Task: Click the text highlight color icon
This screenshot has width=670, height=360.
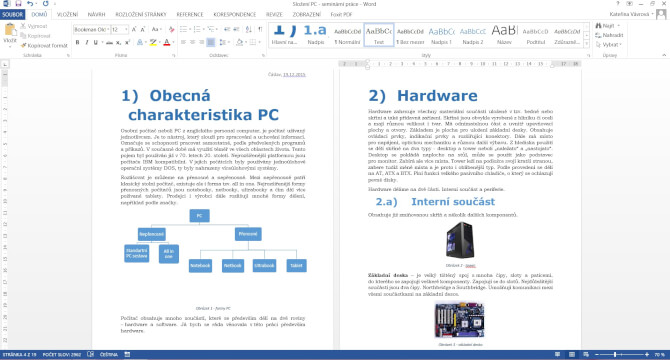Action: 153,42
